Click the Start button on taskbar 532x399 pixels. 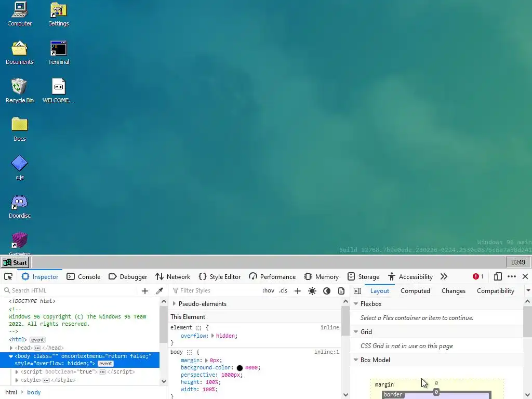15,262
